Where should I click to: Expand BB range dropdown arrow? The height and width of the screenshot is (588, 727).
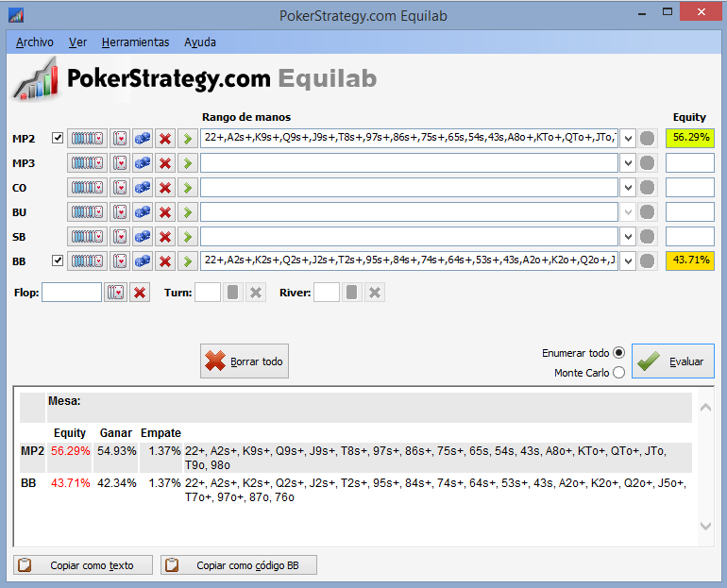click(628, 260)
